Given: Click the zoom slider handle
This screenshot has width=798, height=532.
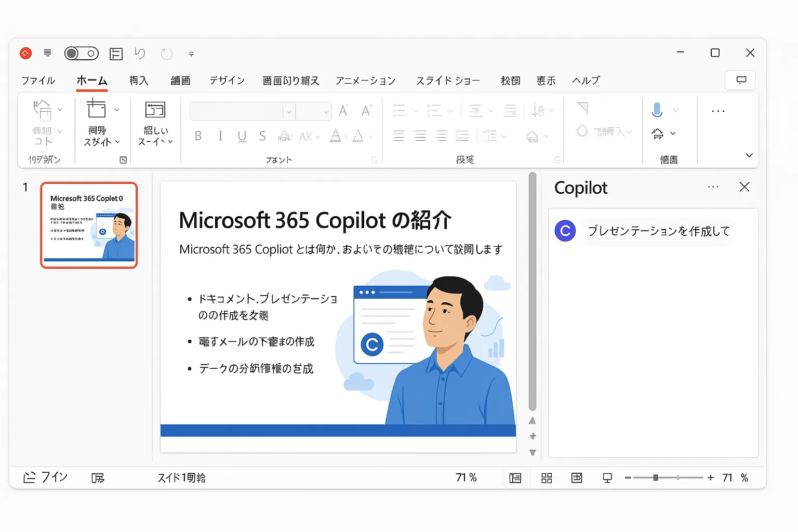Looking at the screenshot, I should click(656, 477).
